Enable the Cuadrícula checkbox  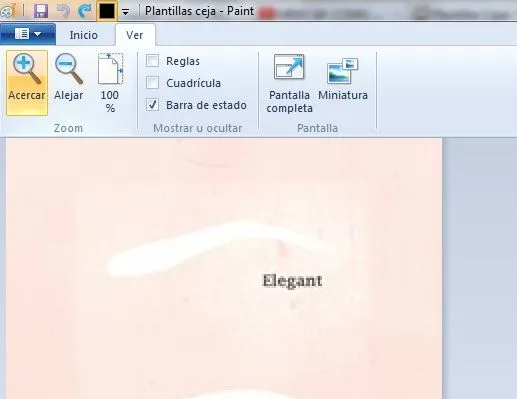[153, 83]
